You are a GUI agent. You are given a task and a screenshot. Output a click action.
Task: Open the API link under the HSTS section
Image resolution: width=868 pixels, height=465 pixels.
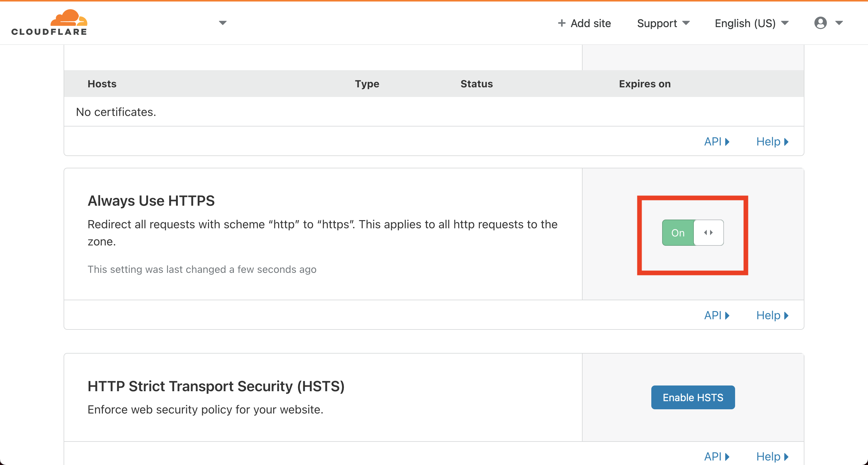point(717,457)
